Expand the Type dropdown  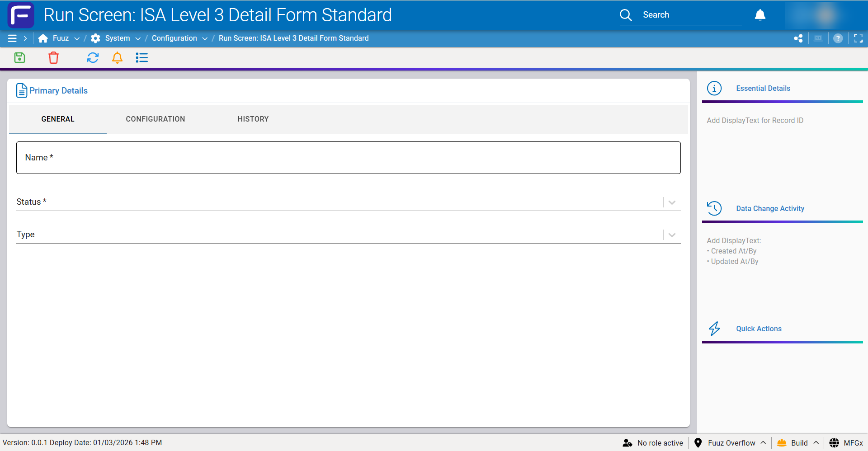[x=672, y=235]
